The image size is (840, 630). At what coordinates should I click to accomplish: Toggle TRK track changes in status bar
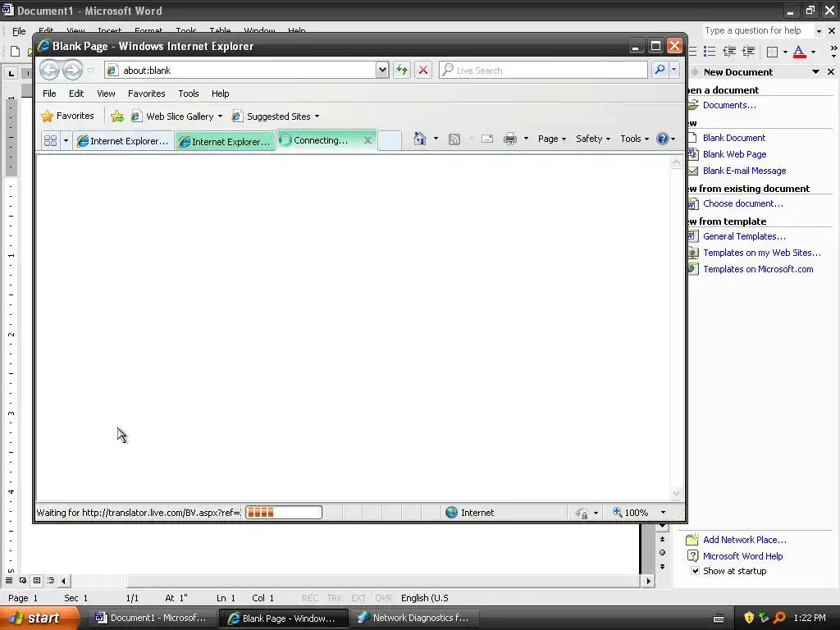coord(335,598)
